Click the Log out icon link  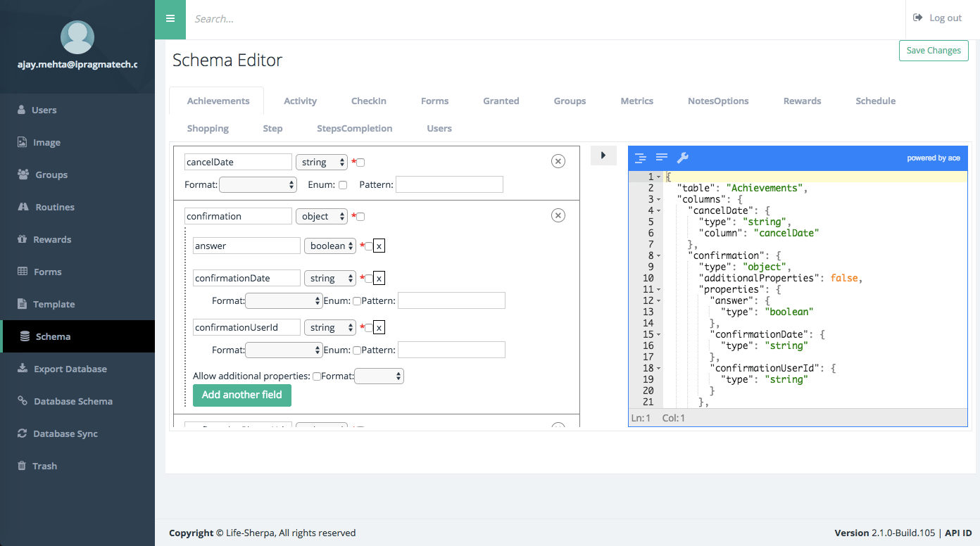[937, 18]
